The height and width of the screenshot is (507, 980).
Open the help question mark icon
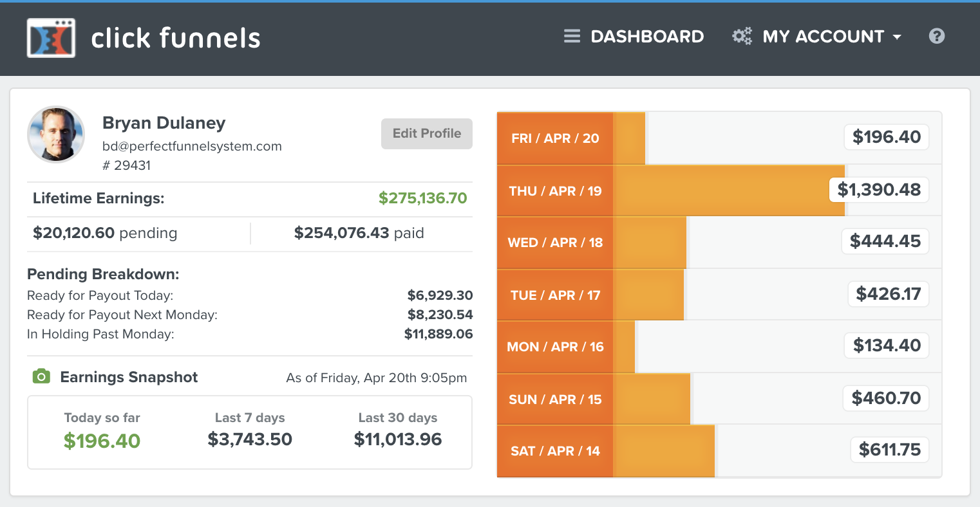point(937,37)
